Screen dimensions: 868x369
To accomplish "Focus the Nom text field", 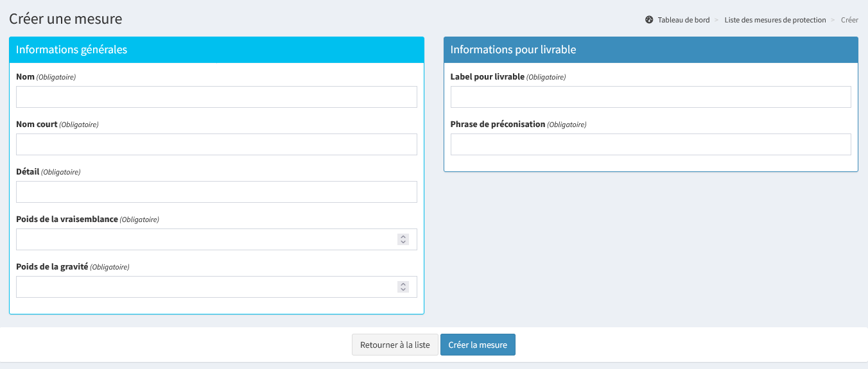I will coord(216,97).
